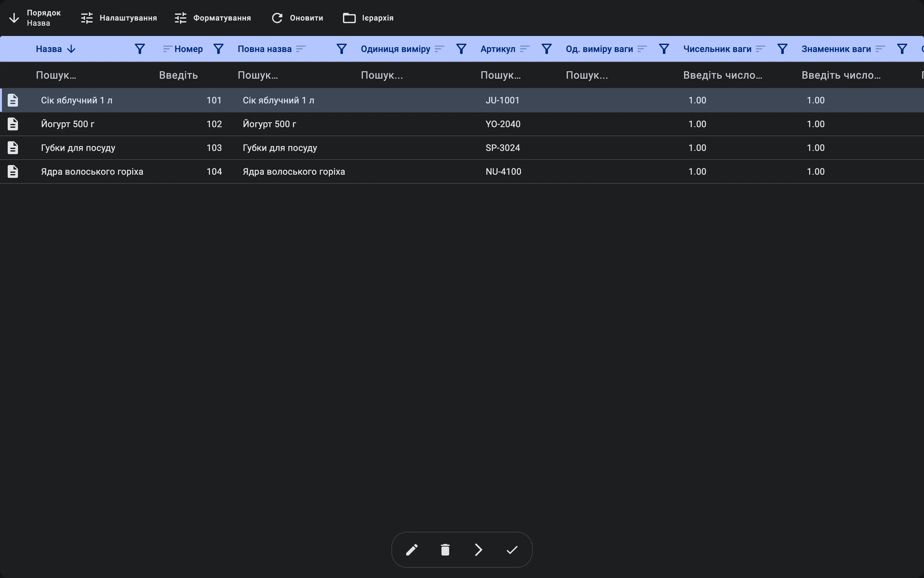Open filter for Од. виміру ваги column
924x578 pixels.
pyautogui.click(x=664, y=49)
